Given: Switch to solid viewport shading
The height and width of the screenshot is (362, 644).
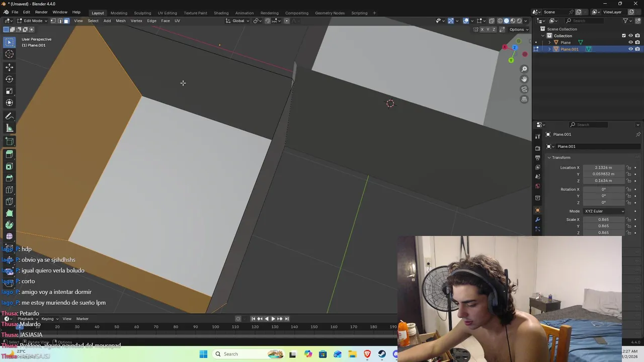Looking at the screenshot, I should 506,21.
